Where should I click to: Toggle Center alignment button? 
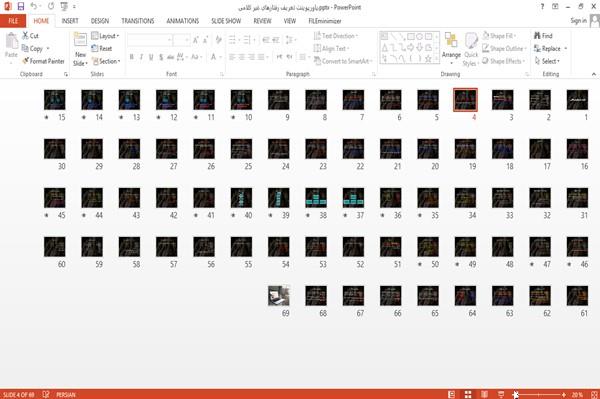tap(242, 57)
